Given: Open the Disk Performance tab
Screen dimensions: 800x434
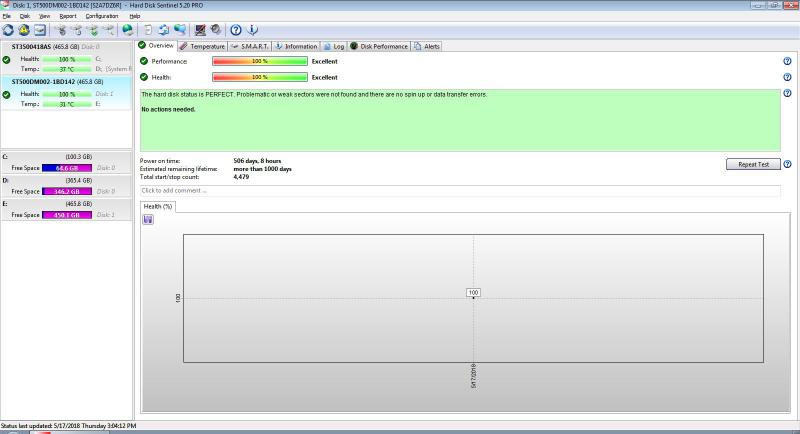Looking at the screenshot, I should (379, 46).
